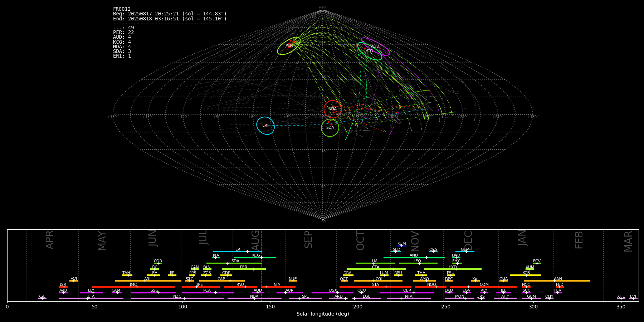The image size is (644, 322).
Task: Click the AUR shower label in timeline
Action: coord(289,291)
